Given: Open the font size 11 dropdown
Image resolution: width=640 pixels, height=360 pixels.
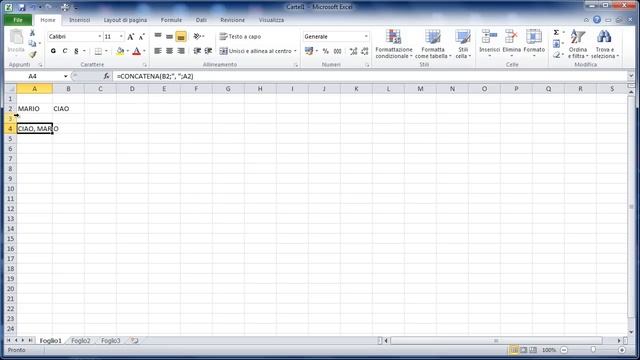Looking at the screenshot, I should [x=121, y=36].
